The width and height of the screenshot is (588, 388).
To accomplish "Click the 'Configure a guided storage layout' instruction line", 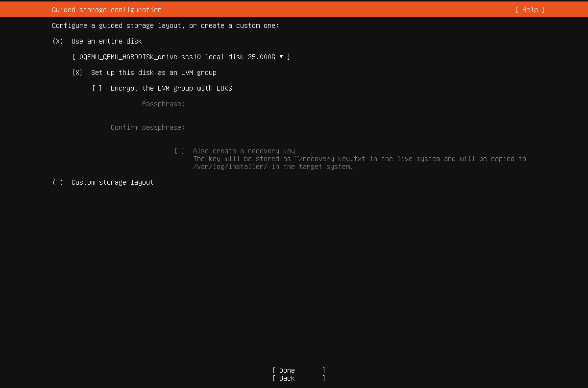I will 165,25.
